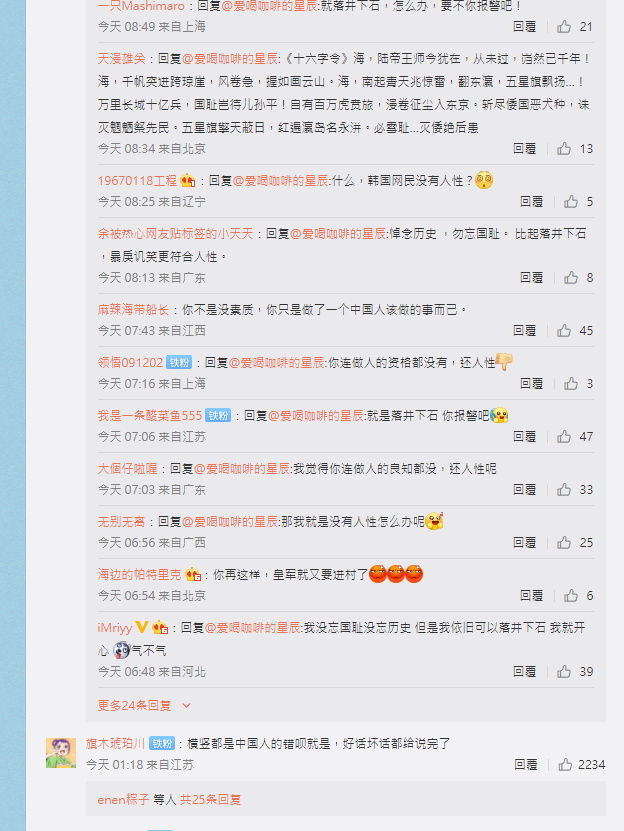Like 大個仔啦喂's comment with 33 likes

click(x=564, y=490)
